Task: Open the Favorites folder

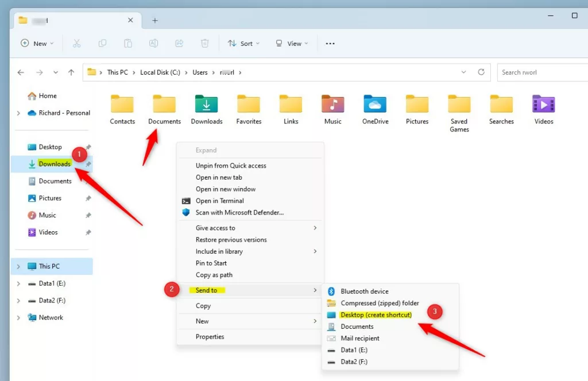Action: [x=249, y=110]
